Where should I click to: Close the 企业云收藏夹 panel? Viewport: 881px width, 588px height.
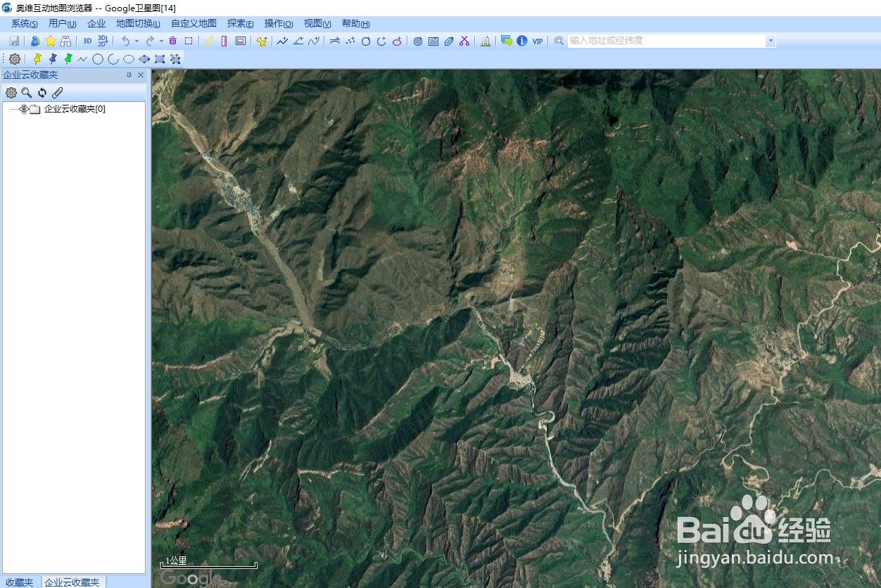pos(141,75)
